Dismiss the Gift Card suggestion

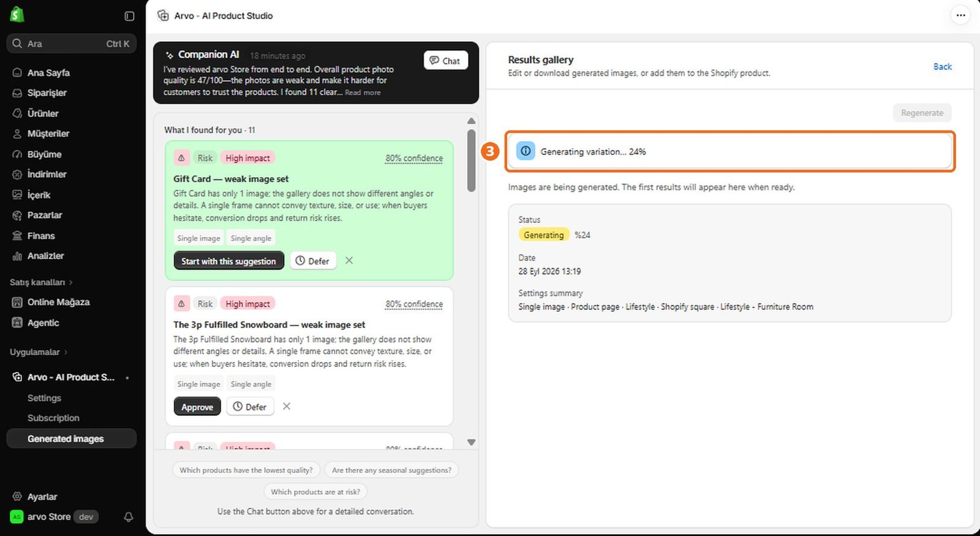[349, 260]
